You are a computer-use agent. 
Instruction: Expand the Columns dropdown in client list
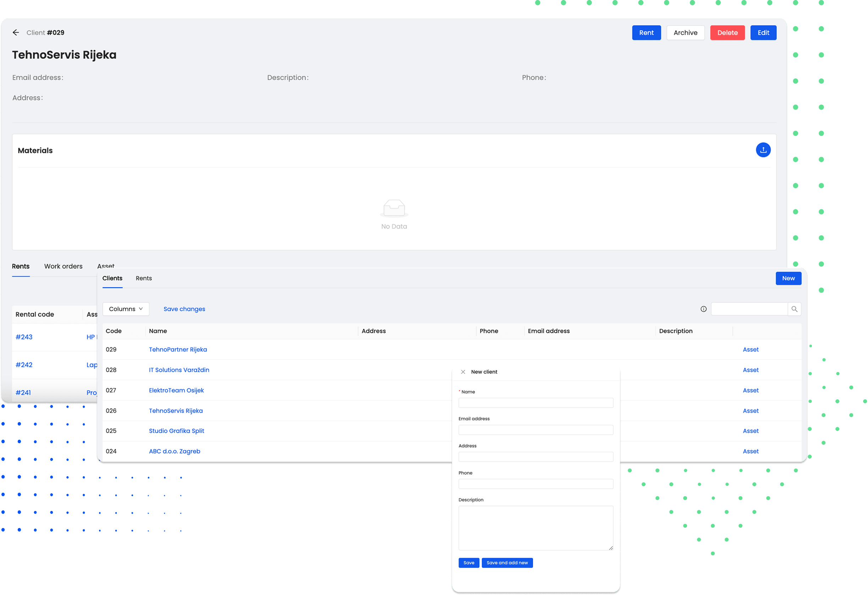(125, 308)
